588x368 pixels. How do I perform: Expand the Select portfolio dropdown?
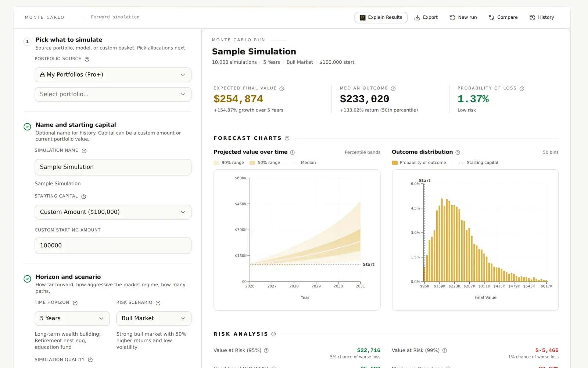113,94
